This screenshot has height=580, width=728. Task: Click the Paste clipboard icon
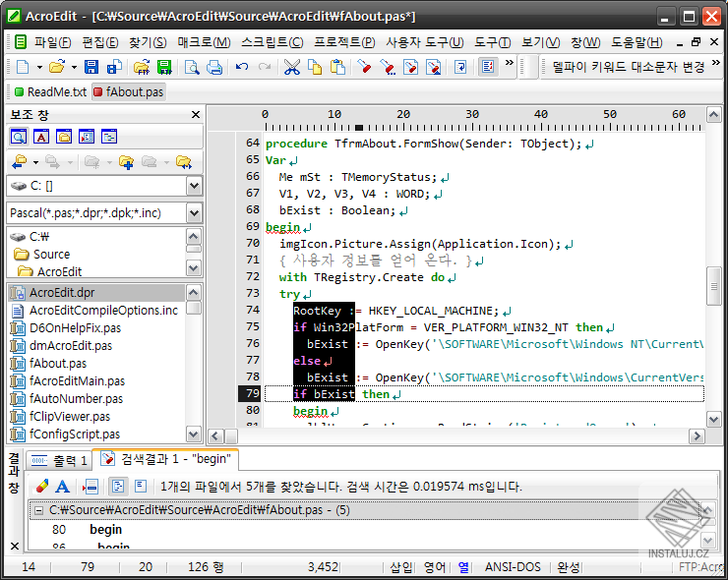coord(337,67)
